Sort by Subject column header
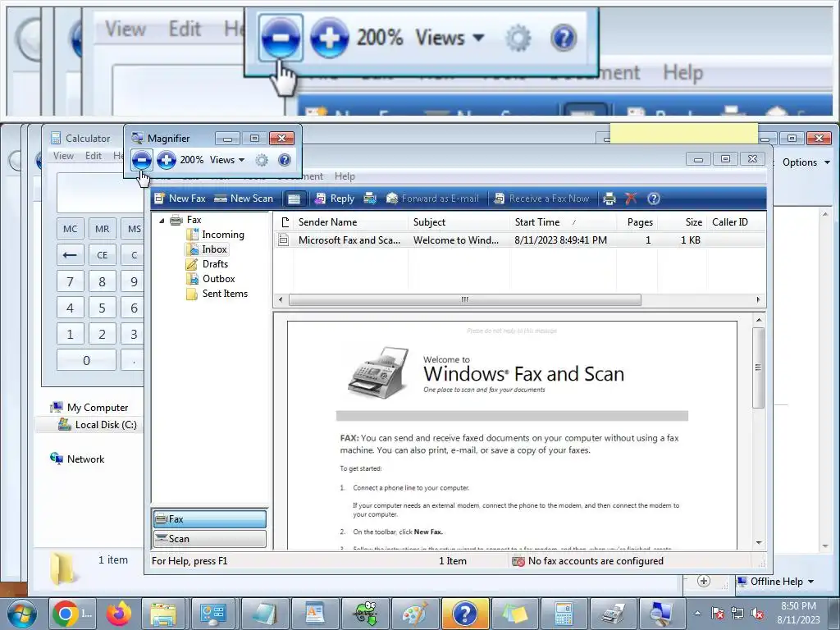 tap(459, 221)
